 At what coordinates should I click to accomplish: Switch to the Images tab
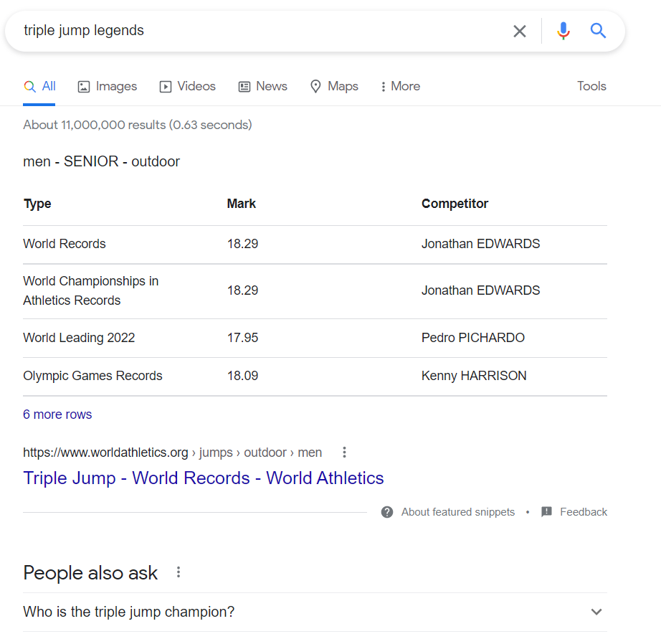coord(108,87)
